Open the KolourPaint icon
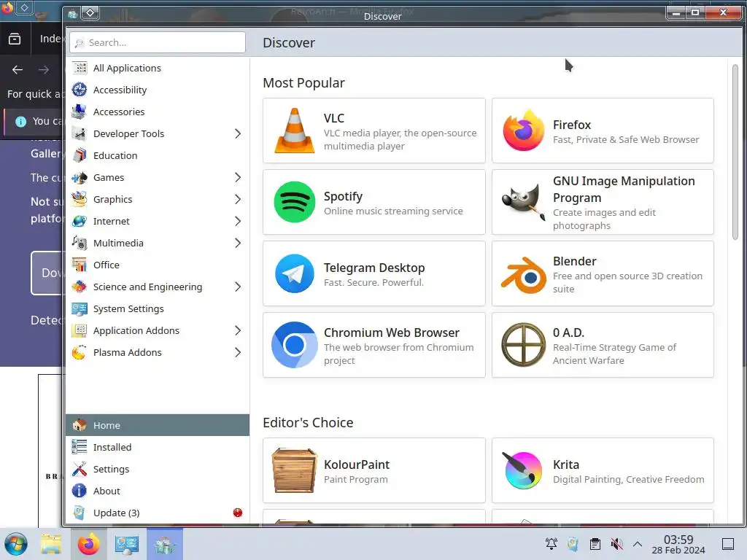Image resolution: width=747 pixels, height=560 pixels. [295, 470]
